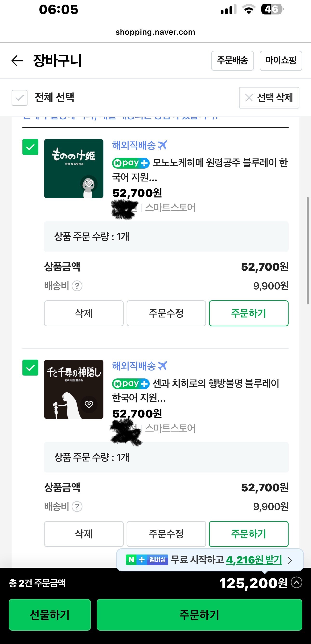Tap heart icon on Mononoke thumbnail
Screen dimensions: 311x644
89,184
